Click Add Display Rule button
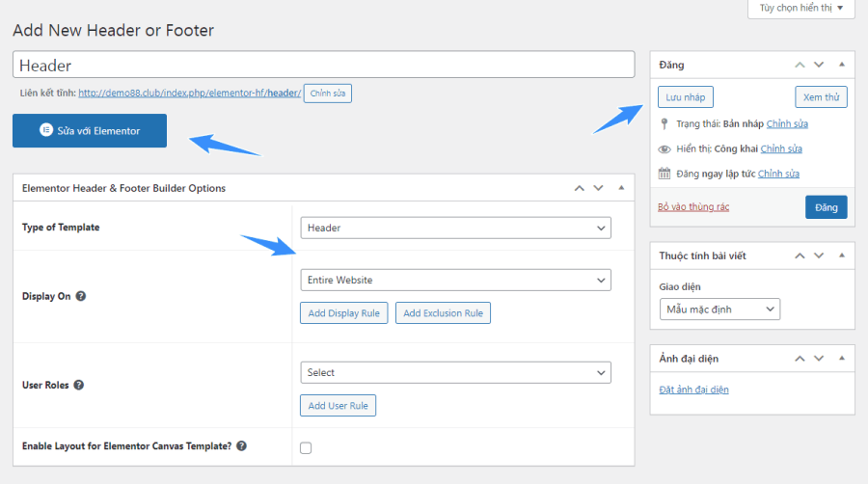This screenshot has width=868, height=484. [x=343, y=313]
